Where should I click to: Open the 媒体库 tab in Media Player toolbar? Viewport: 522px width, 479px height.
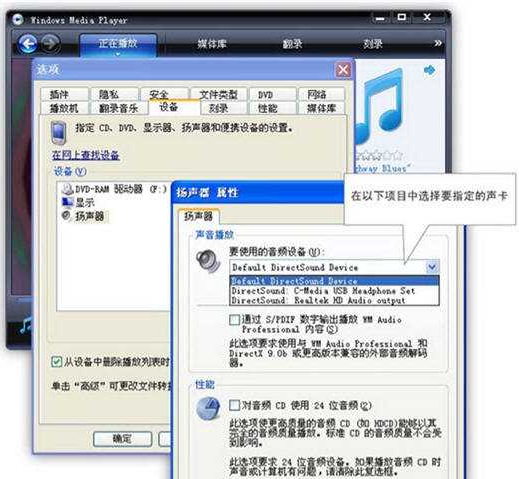[x=212, y=44]
